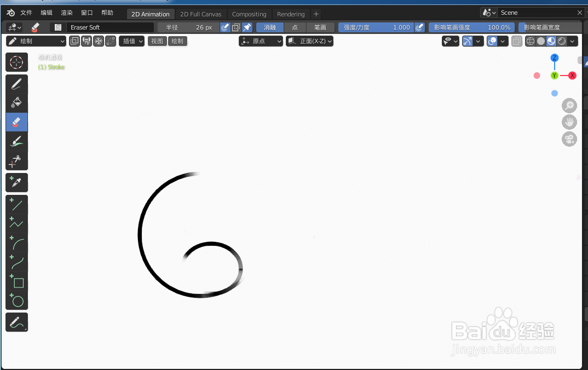Switch to solid shading
Viewport: 588px width, 370px height.
541,41
